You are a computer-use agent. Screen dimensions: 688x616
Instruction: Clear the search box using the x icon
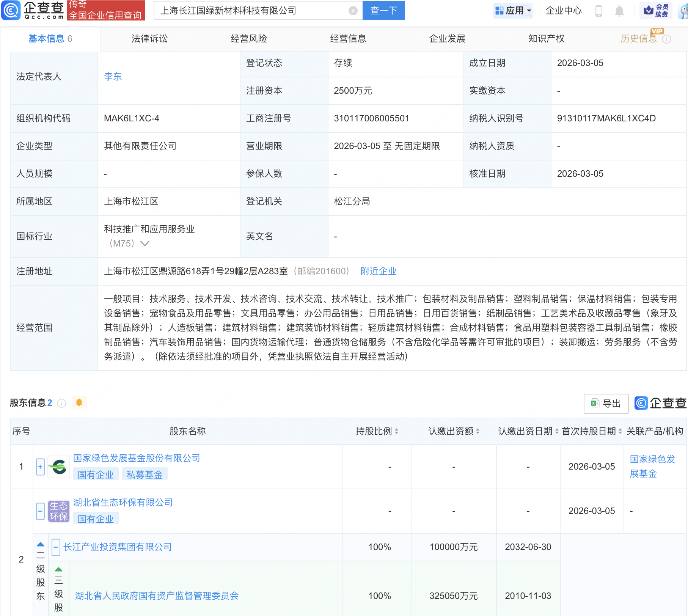353,10
